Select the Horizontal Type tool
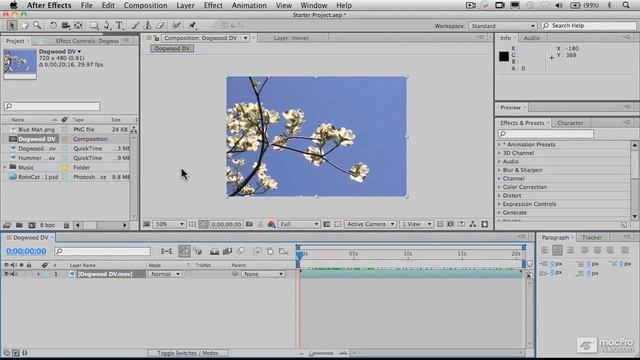The height and width of the screenshot is (360, 640). click(x=119, y=26)
